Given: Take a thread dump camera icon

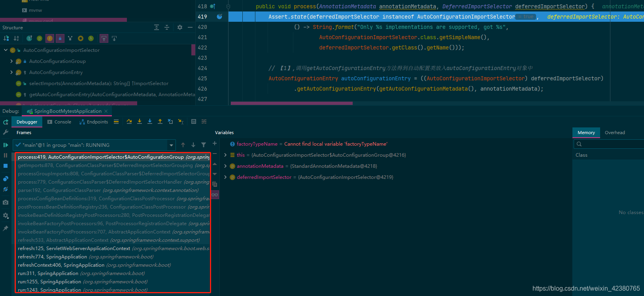Looking at the screenshot, I should coord(6,202).
